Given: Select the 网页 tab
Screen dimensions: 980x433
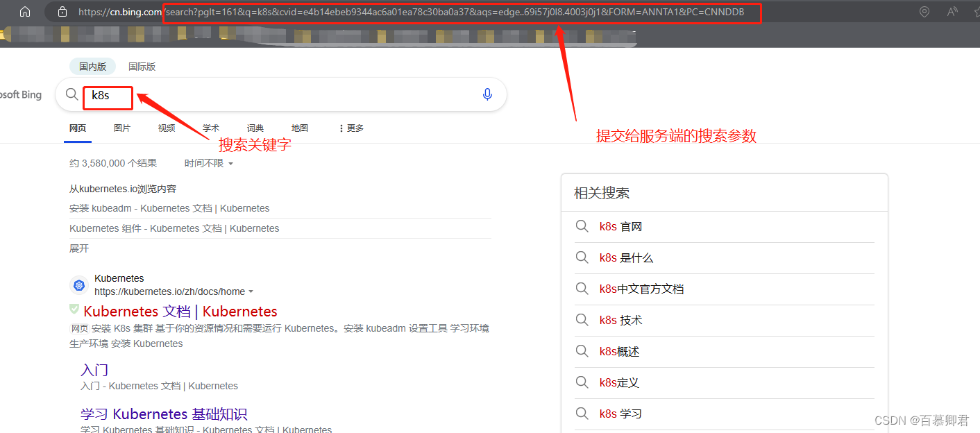Looking at the screenshot, I should point(78,128).
